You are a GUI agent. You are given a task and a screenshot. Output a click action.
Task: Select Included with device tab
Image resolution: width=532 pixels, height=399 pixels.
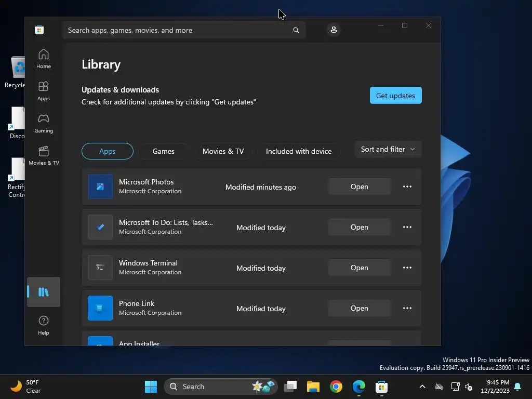pyautogui.click(x=299, y=151)
